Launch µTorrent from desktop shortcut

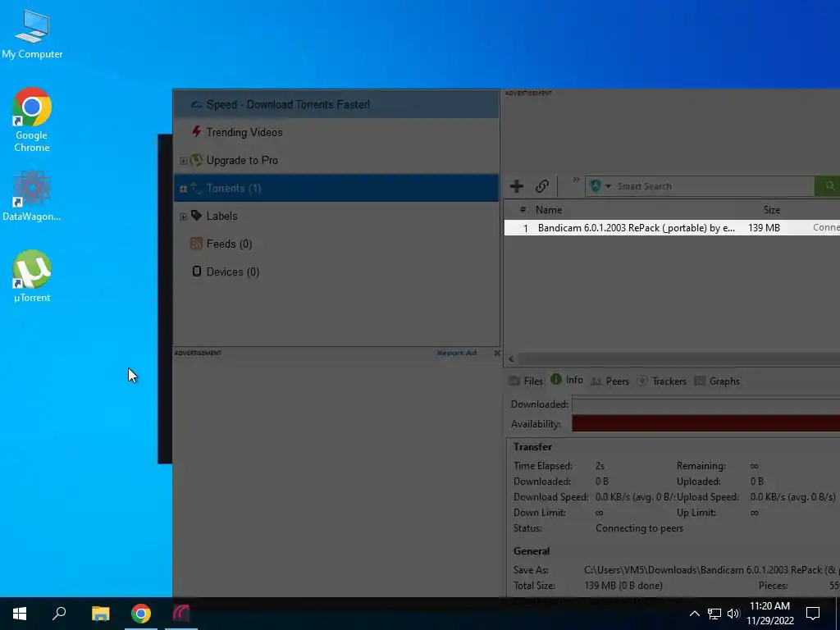(x=32, y=276)
